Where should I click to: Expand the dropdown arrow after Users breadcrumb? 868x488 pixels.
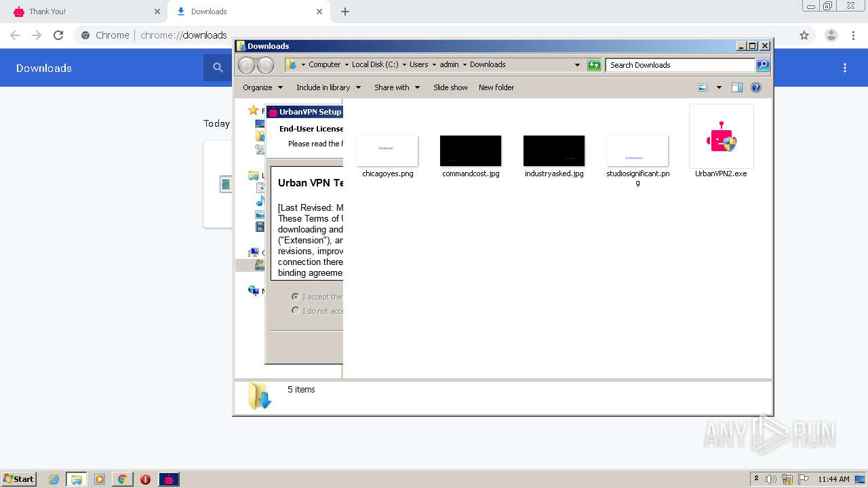[434, 65]
